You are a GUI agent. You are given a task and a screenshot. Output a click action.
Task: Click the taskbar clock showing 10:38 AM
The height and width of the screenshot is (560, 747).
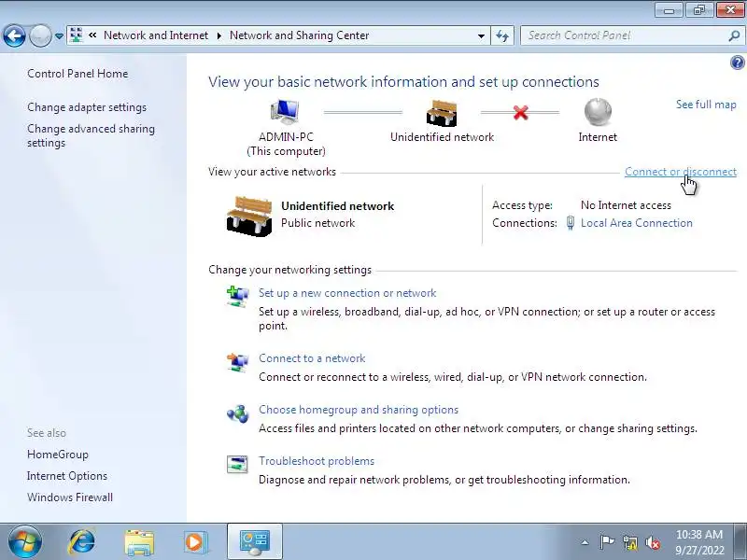point(698,542)
